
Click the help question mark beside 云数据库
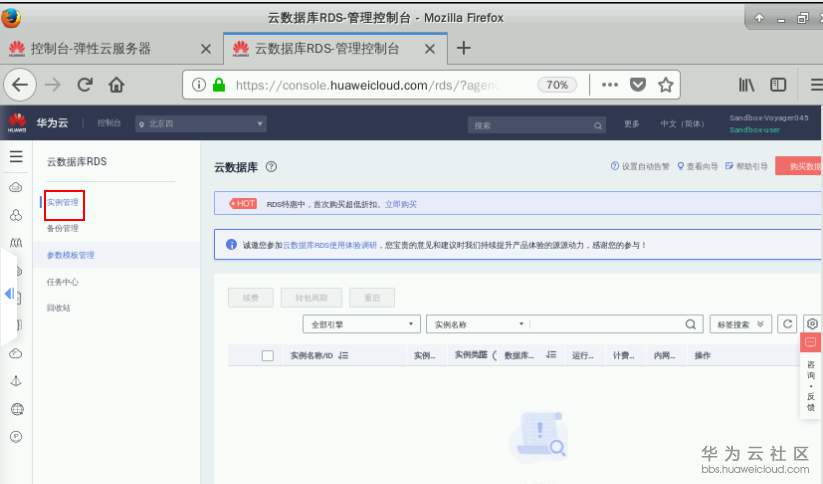point(271,167)
